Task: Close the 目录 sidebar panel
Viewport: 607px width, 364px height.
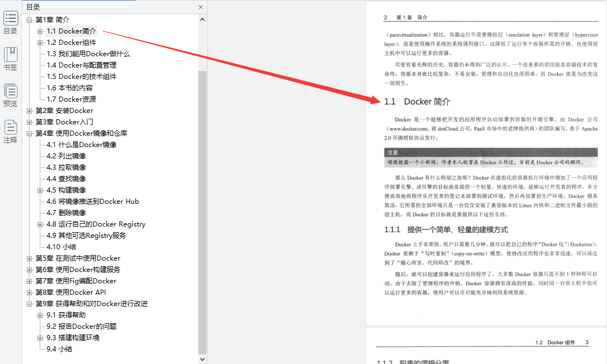Action: coord(199,7)
